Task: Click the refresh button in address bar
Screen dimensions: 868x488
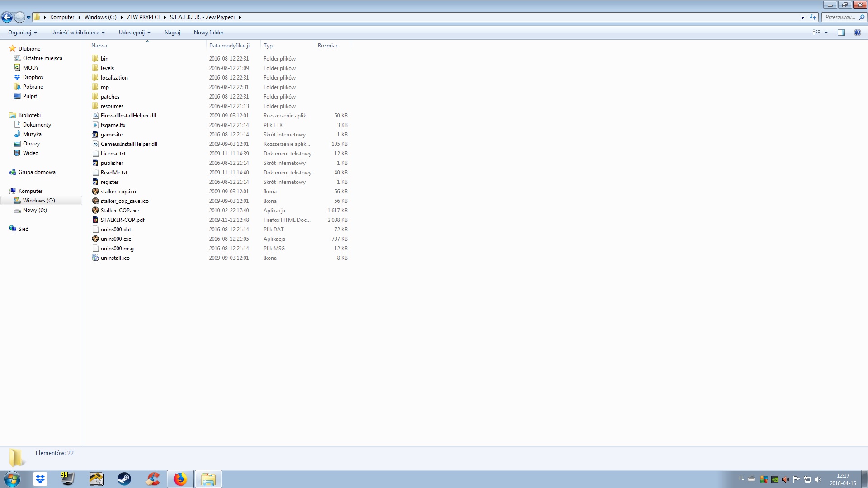Action: point(813,17)
